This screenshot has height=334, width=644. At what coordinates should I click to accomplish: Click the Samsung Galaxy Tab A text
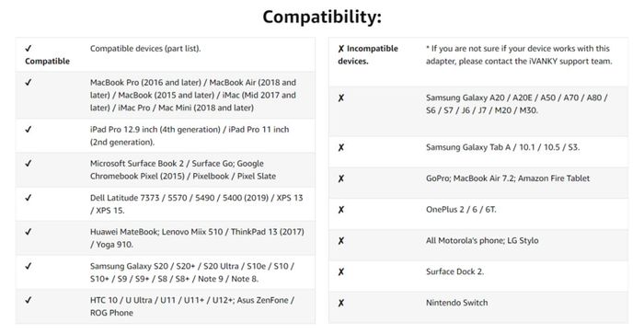coord(502,147)
